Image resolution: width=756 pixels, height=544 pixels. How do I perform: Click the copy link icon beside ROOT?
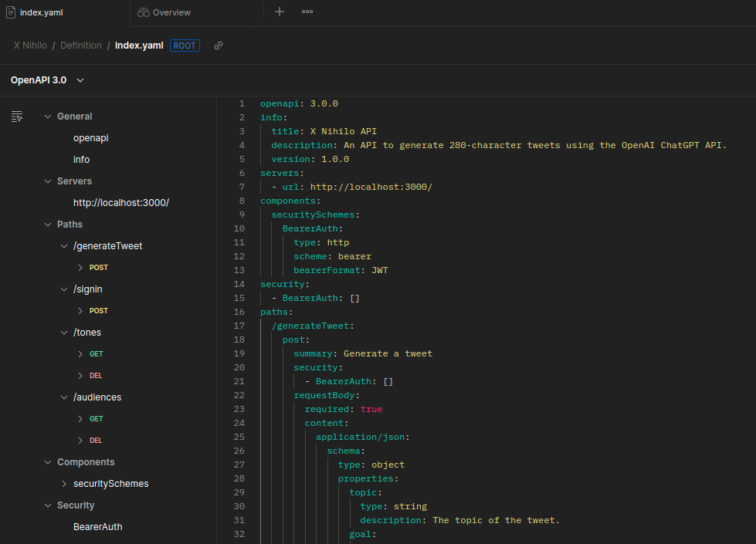(x=219, y=46)
